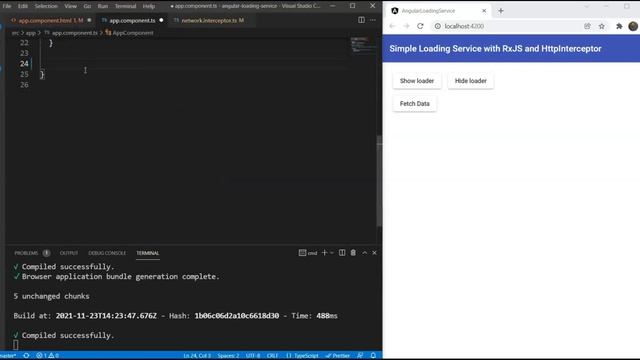Viewport: 640px width, 360px height.
Task: Open feedback icon in status bar
Action: (x=360, y=356)
